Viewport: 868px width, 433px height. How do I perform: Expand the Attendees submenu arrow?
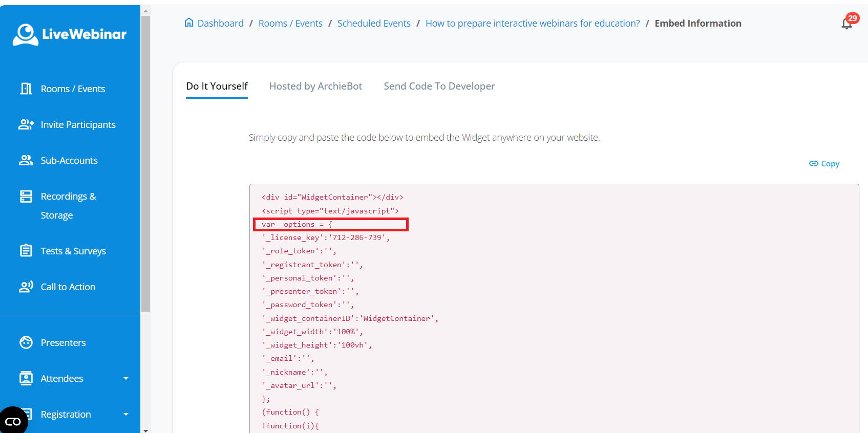coord(126,378)
